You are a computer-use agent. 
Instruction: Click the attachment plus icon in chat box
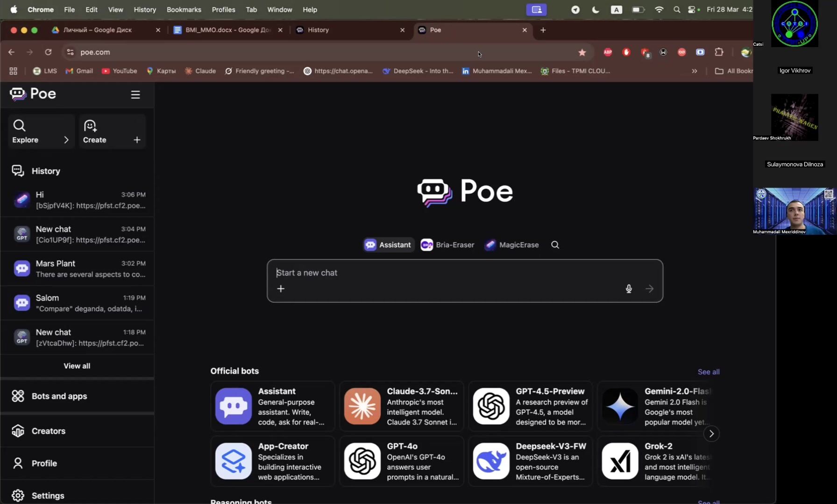coord(281,289)
